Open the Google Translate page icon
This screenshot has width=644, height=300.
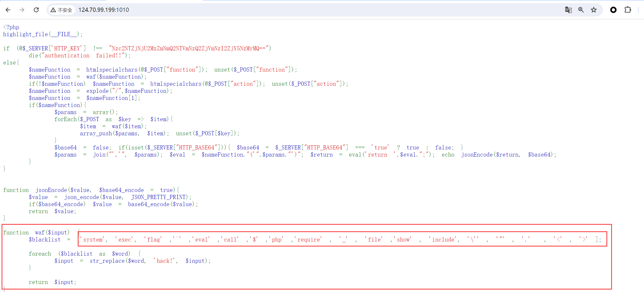[568, 10]
